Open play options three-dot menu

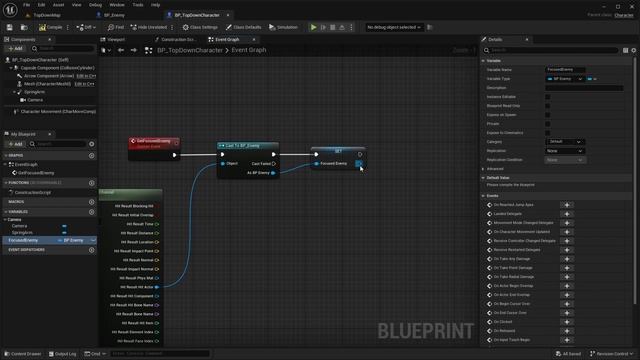pyautogui.click(x=351, y=27)
